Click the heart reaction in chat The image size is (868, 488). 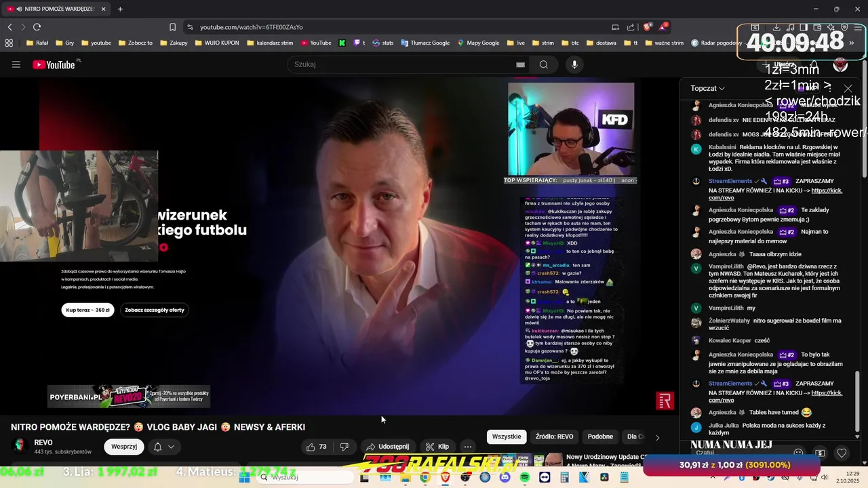point(842,453)
